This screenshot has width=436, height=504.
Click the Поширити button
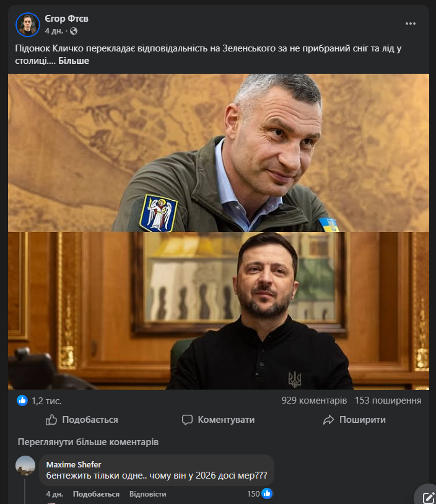pyautogui.click(x=354, y=420)
